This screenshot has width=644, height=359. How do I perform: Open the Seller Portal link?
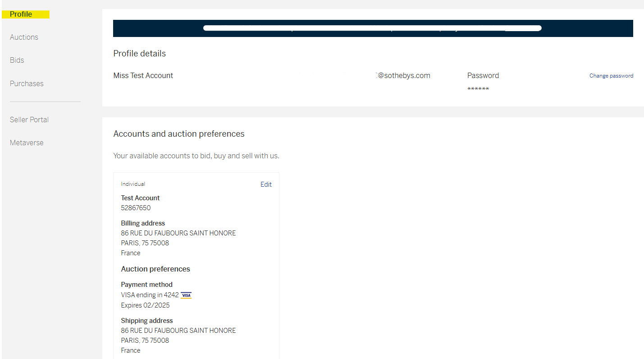click(29, 120)
